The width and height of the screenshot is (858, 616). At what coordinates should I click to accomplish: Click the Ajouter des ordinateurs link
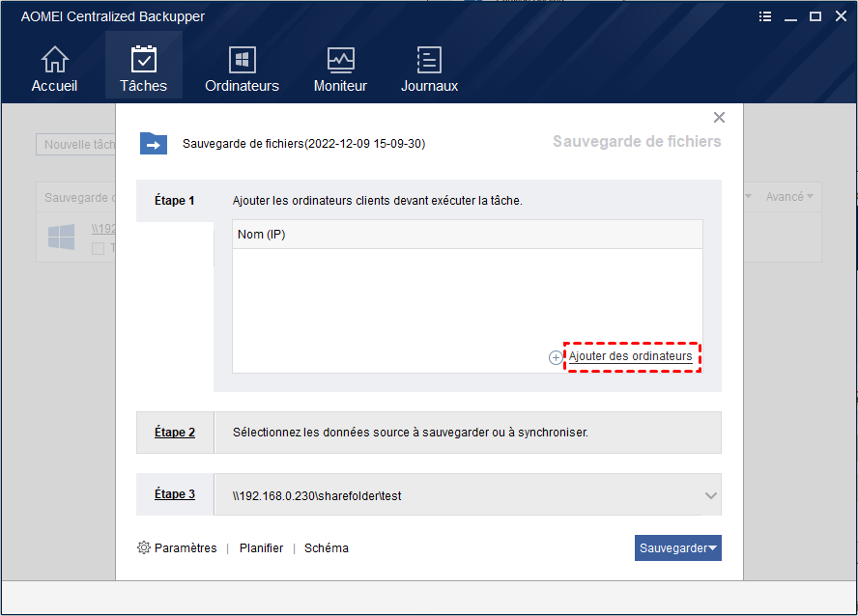(630, 356)
